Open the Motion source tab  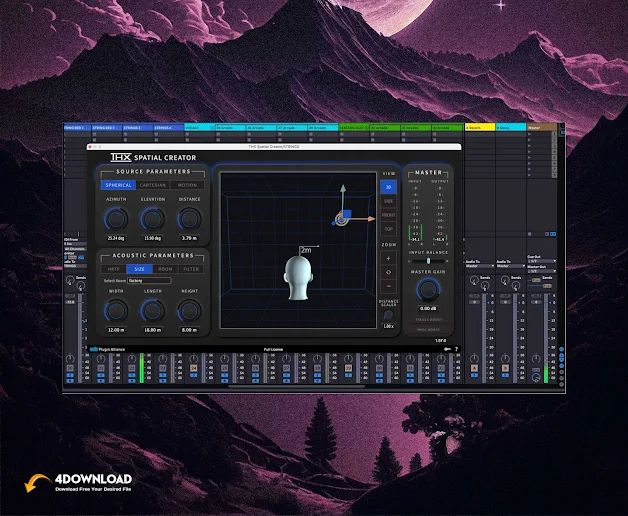187,185
